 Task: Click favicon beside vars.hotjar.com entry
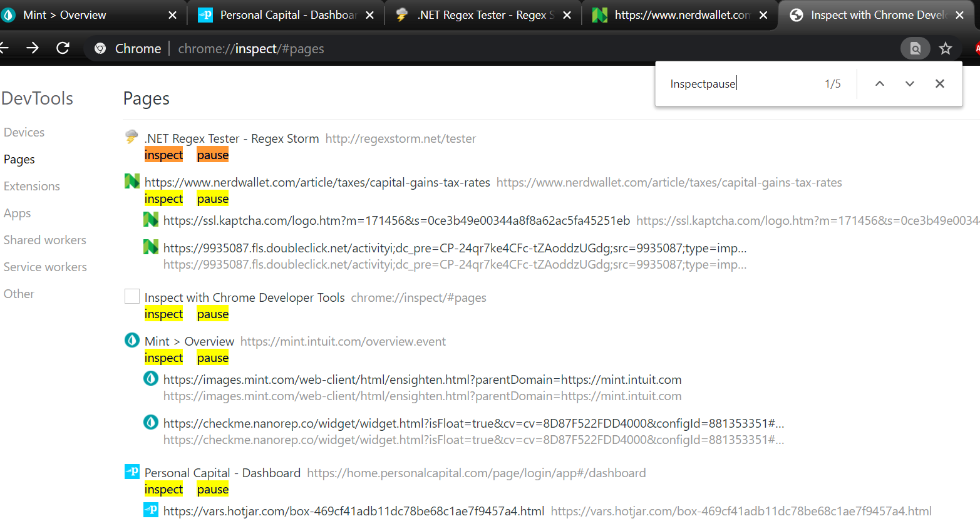coord(151,510)
